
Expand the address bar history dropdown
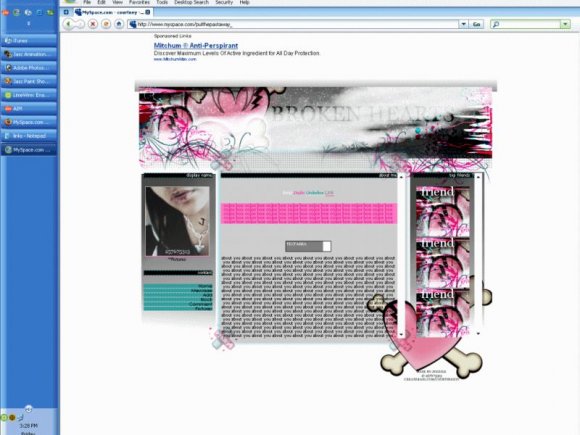pos(463,24)
